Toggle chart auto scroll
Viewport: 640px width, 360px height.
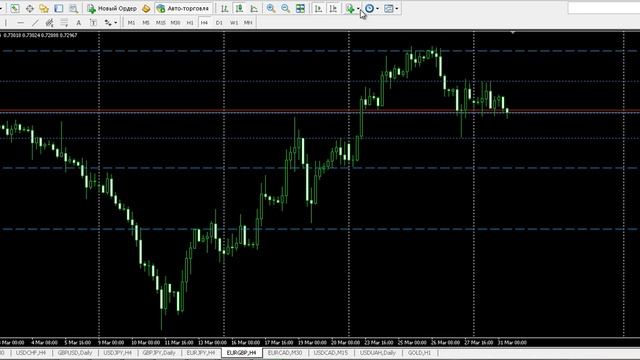pos(318,8)
